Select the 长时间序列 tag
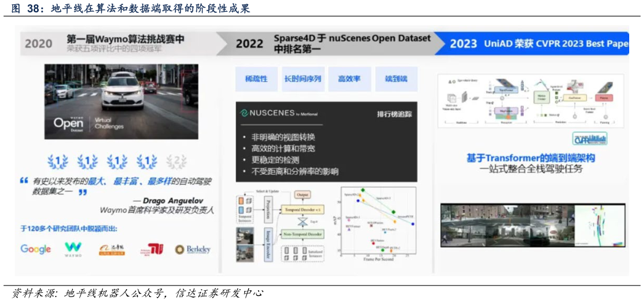 [x=303, y=79]
